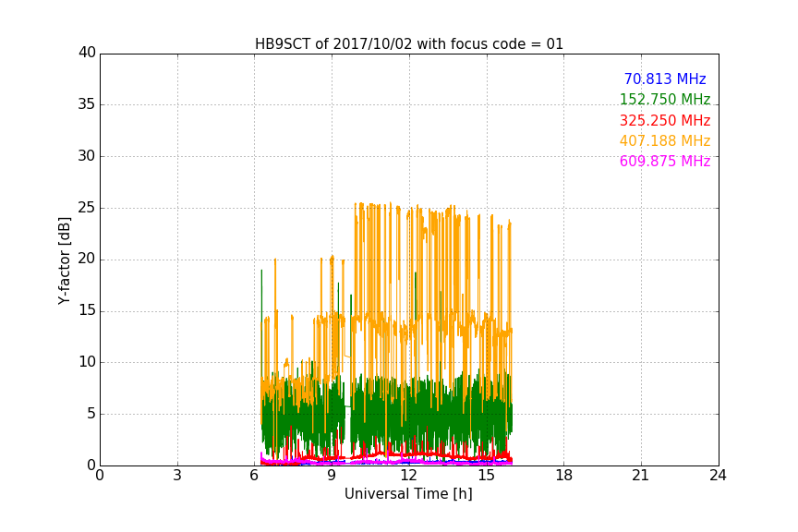The image size is (798, 532).
Task: Click the x-axis tick label 6
Action: (x=254, y=476)
